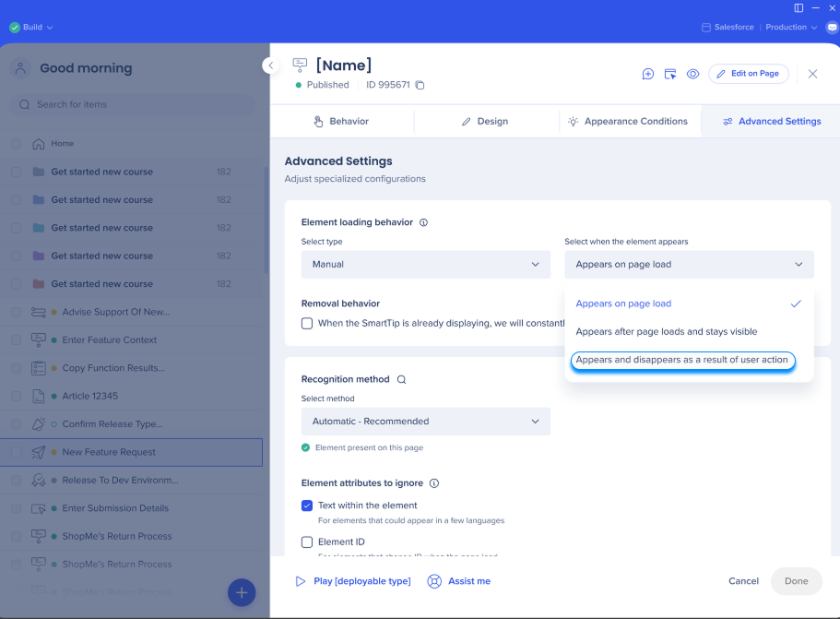Click the Search for items field
Screen dimensions: 840x619
[133, 104]
